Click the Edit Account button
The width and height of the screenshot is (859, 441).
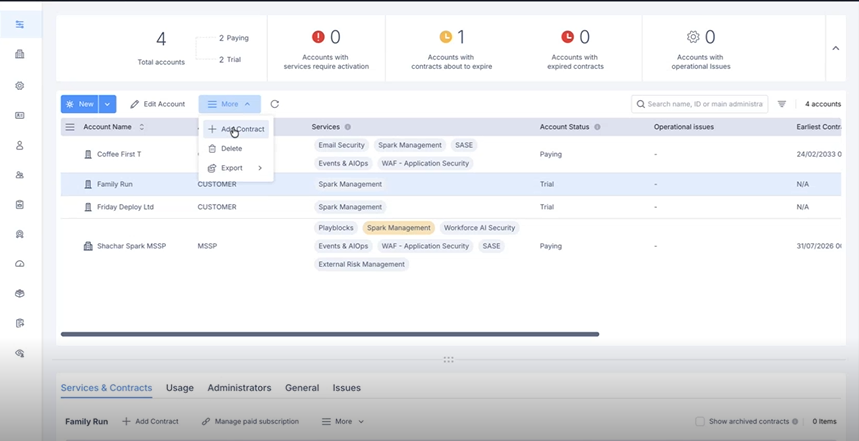(157, 104)
